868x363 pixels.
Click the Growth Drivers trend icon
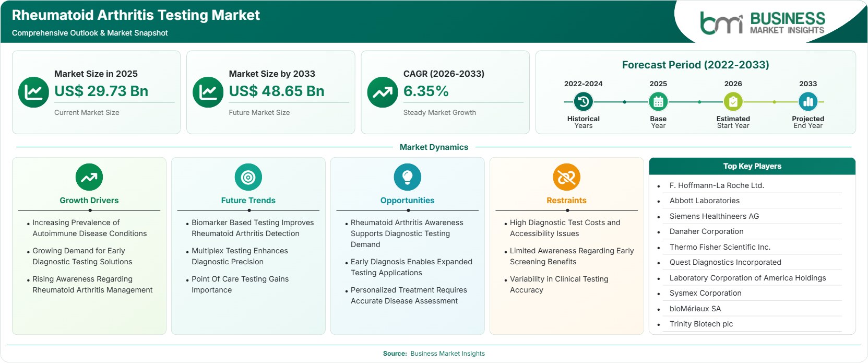(x=89, y=177)
